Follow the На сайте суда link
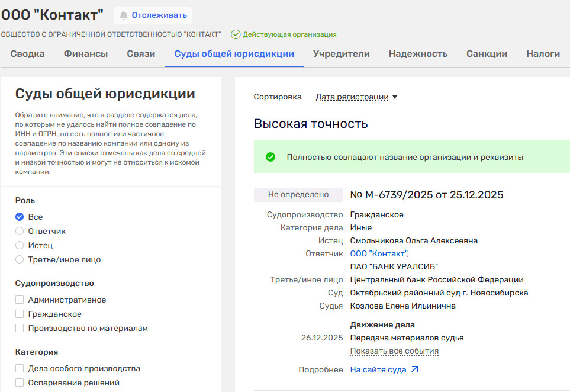 click(378, 369)
